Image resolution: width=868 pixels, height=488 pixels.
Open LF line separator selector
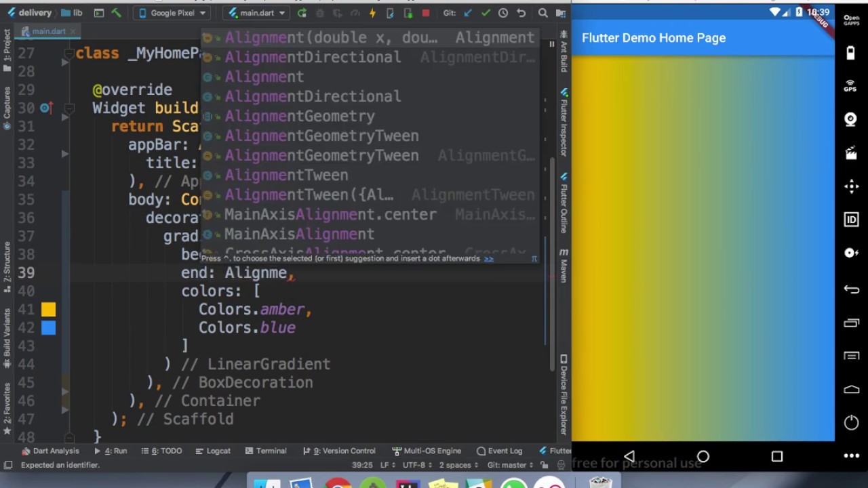tap(387, 465)
